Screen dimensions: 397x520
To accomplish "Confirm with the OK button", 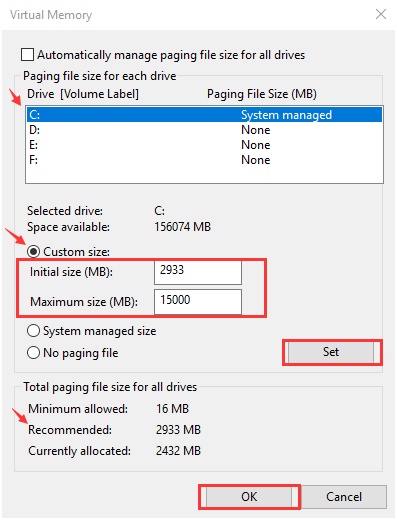I will click(x=249, y=497).
